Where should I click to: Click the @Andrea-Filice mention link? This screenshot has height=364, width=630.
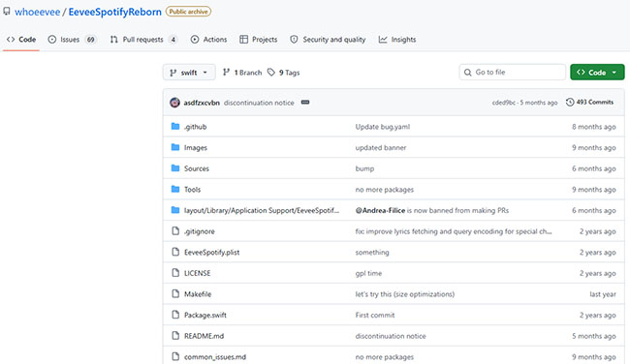pos(380,210)
